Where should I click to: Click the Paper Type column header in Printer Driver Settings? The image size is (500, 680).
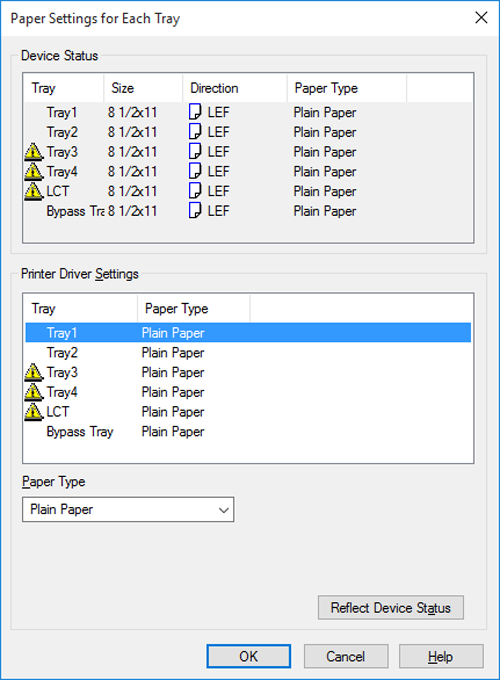pos(194,308)
